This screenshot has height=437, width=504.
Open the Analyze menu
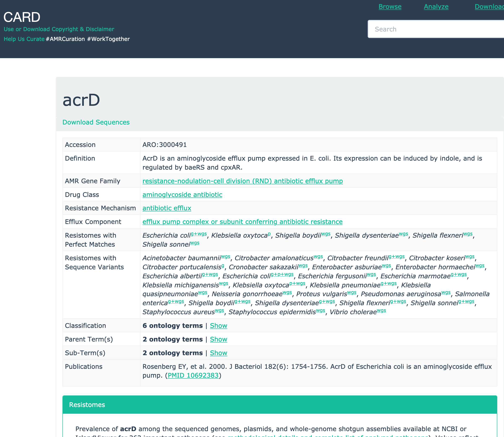(x=436, y=7)
